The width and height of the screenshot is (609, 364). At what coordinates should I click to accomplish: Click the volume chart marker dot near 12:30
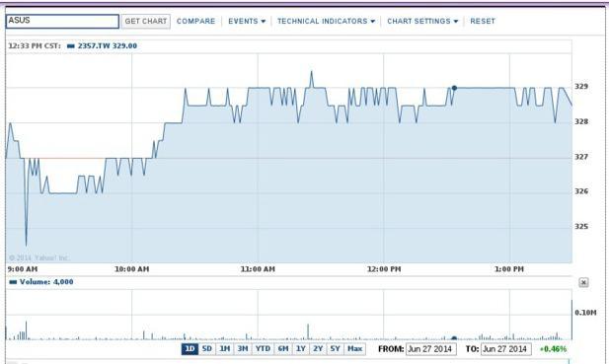454,338
